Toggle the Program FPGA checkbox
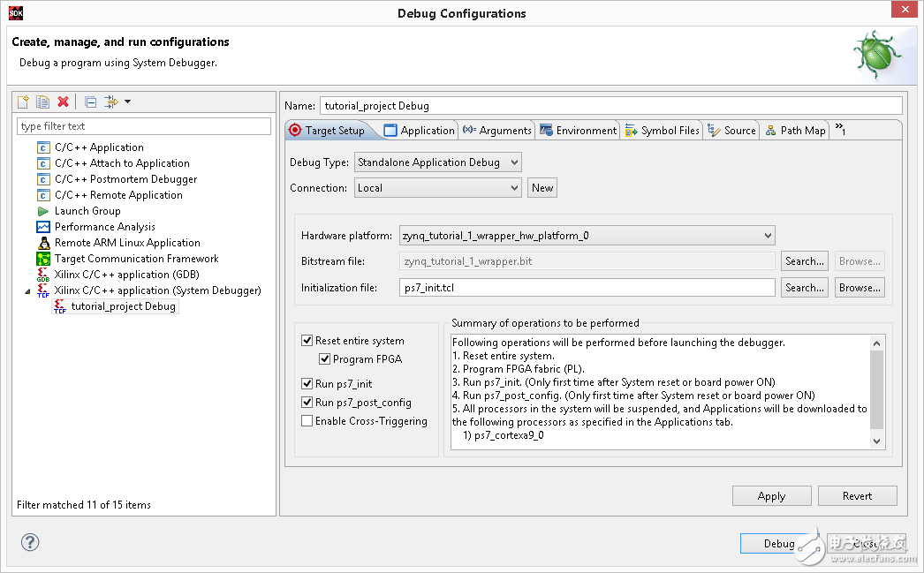924x573 pixels. [325, 359]
